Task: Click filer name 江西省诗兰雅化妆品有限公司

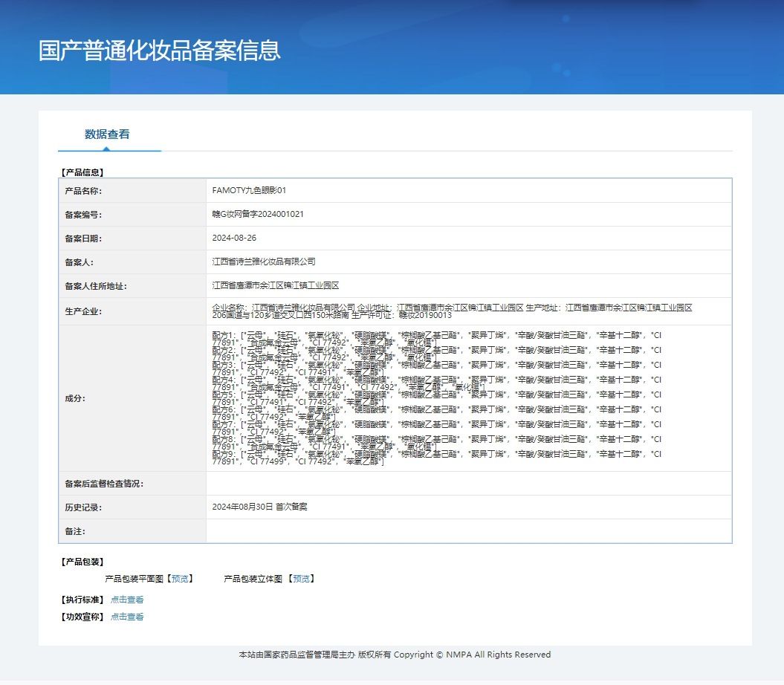Action: [264, 262]
